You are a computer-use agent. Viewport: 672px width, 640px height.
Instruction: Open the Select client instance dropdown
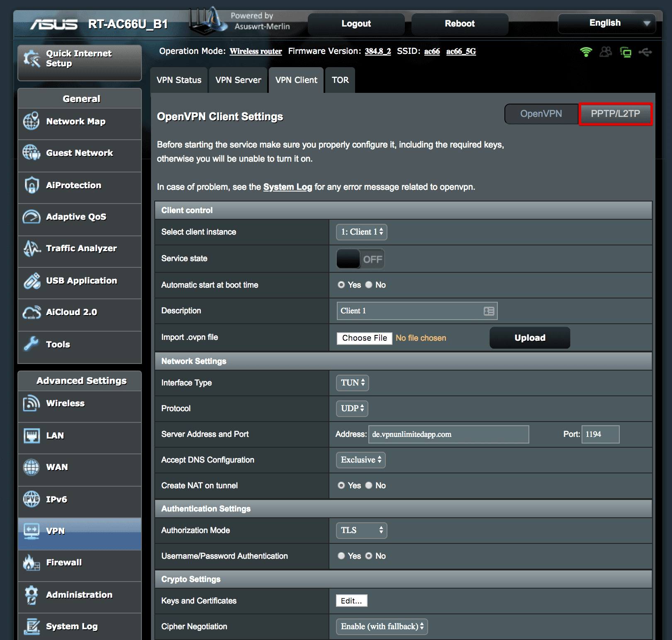tap(361, 232)
